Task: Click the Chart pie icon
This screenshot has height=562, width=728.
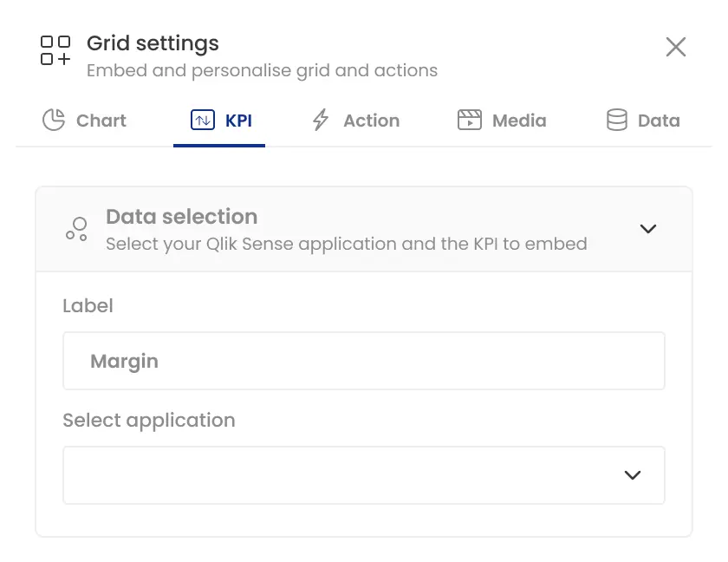Action: (x=54, y=120)
